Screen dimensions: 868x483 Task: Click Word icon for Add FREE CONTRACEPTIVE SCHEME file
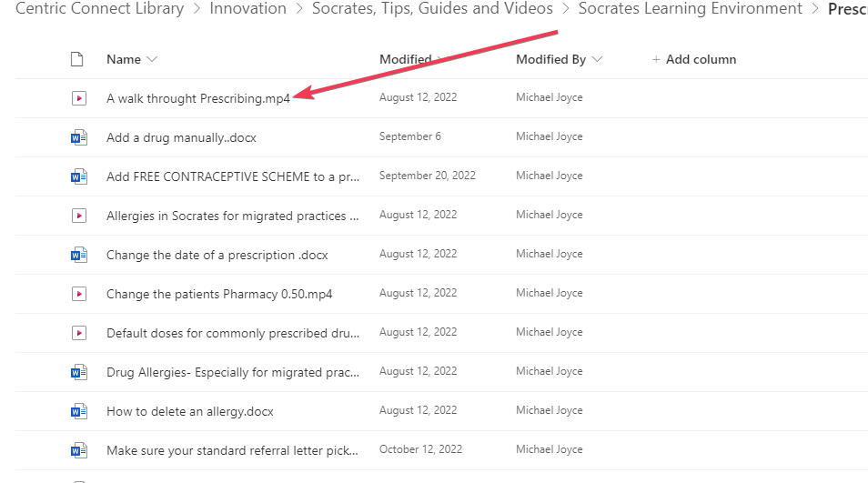click(79, 176)
